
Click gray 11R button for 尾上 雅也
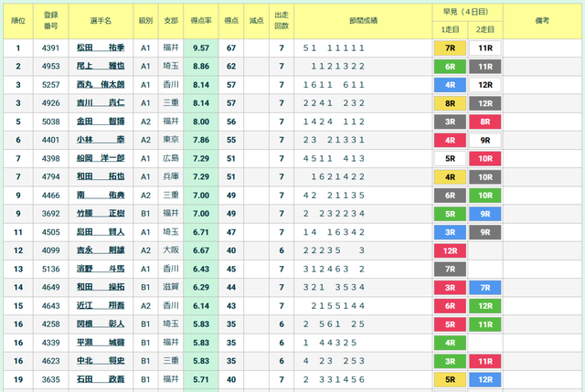485,67
